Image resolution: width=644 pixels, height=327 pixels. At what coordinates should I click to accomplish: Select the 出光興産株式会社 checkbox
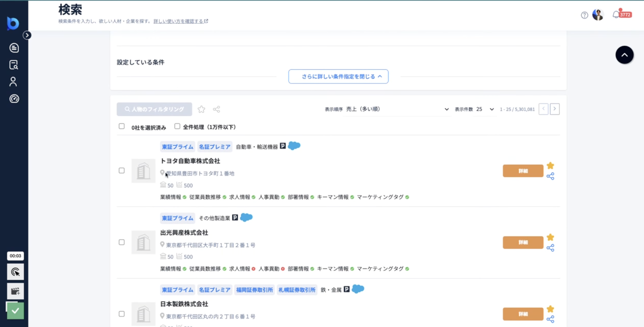(122, 242)
